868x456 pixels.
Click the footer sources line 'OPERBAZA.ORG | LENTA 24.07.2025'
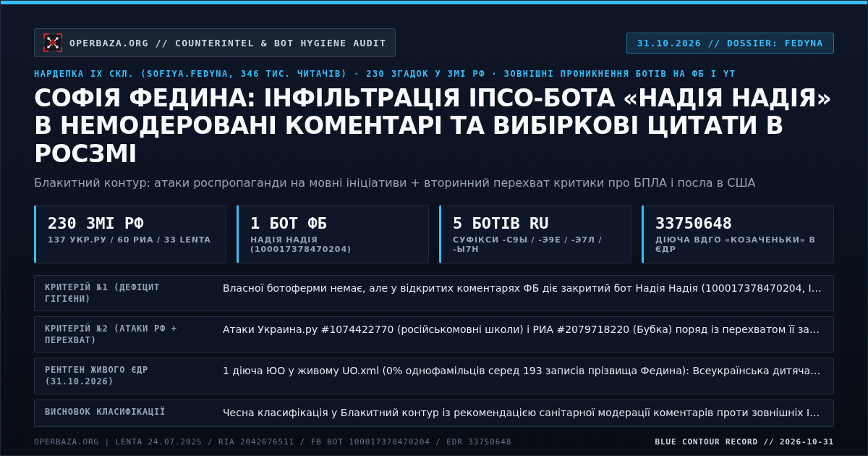point(273,442)
